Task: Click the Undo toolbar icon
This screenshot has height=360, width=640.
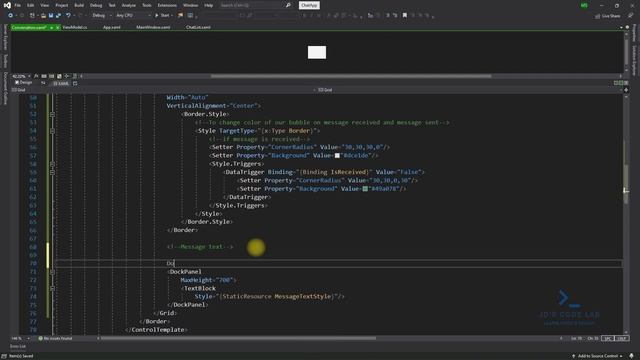Action: pyautogui.click(x=68, y=16)
